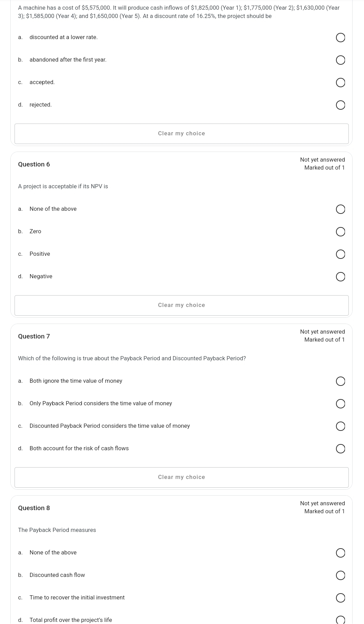Choose 'Discounted cash flow' radio button
The width and height of the screenshot is (364, 624).
[x=340, y=576]
